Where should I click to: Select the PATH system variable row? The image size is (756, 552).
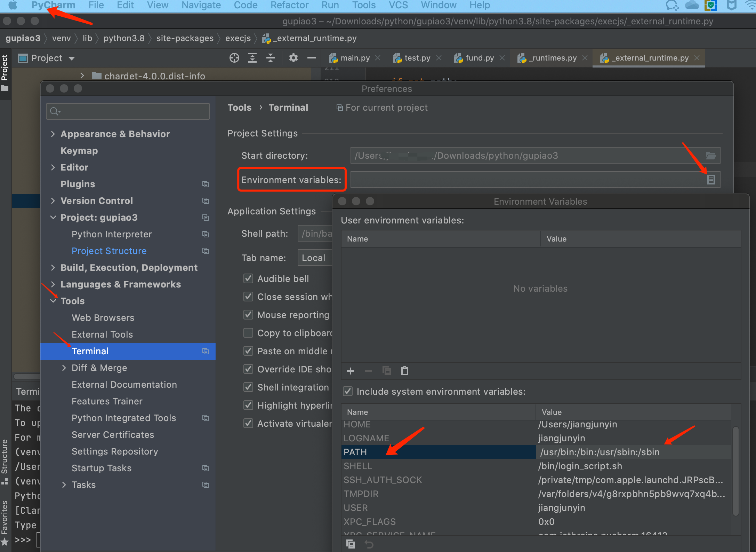(x=536, y=452)
